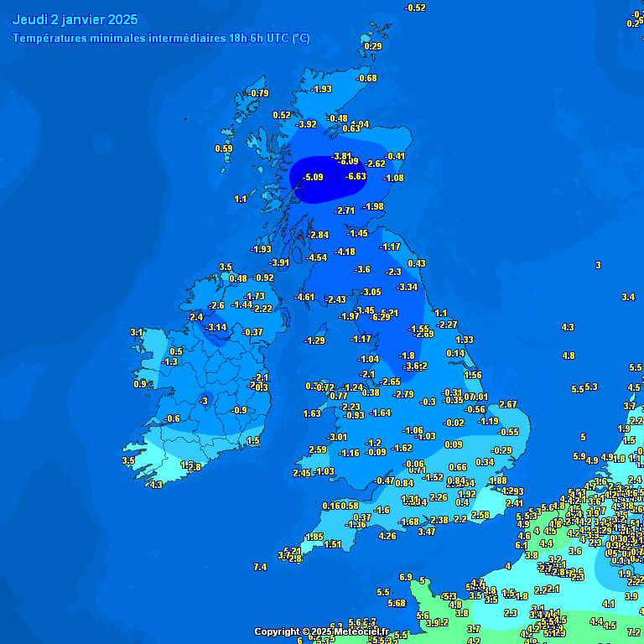Select the 5.9 temperature reading
This screenshot has height=644, width=644.
[579, 456]
